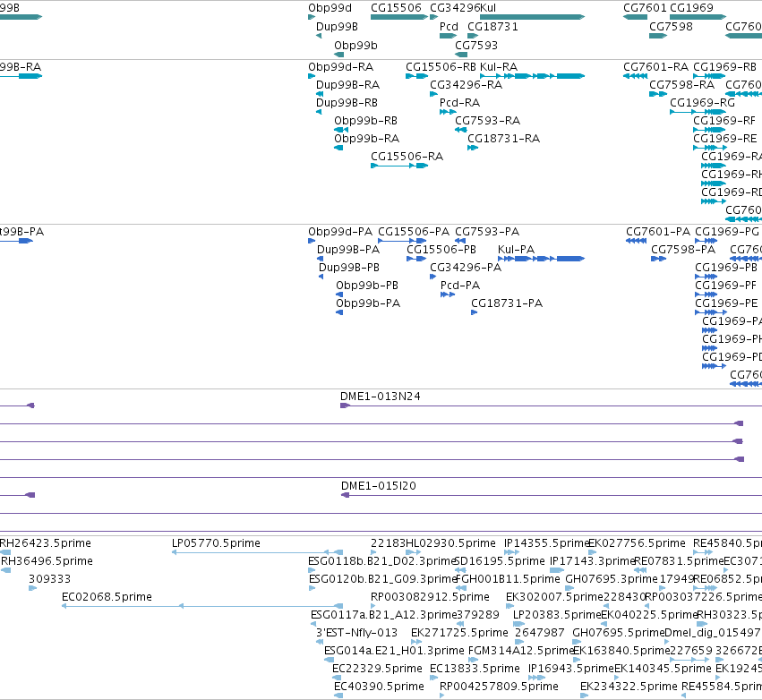Click the Dup99B-RB transcript label
Screen dimensions: 762x700
347,103
